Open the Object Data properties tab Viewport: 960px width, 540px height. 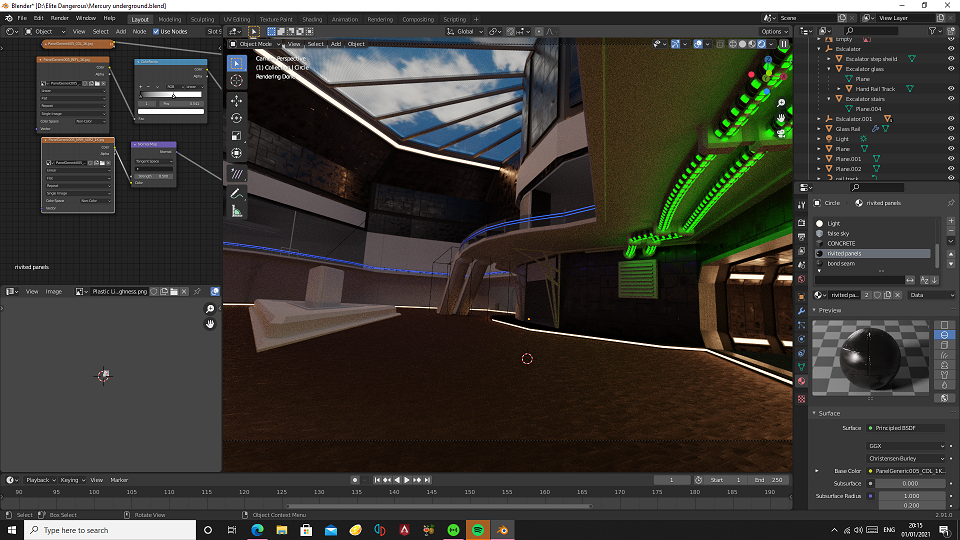(x=801, y=367)
